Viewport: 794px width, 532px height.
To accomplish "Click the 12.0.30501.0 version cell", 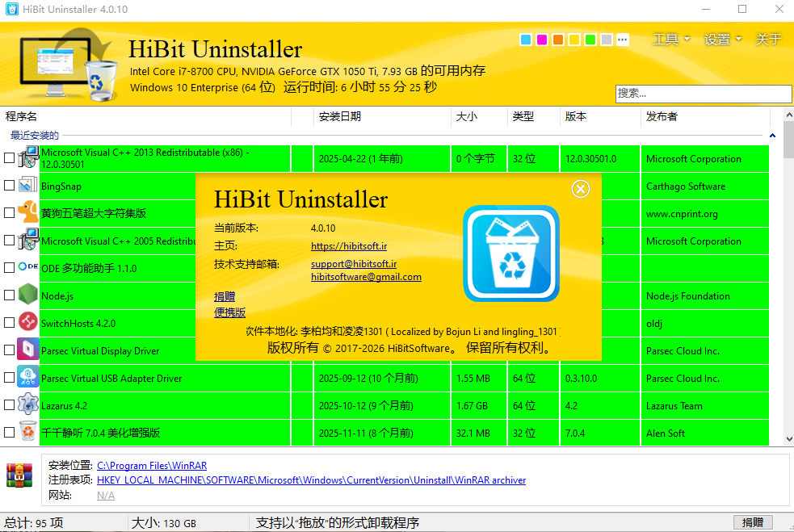I will click(600, 159).
